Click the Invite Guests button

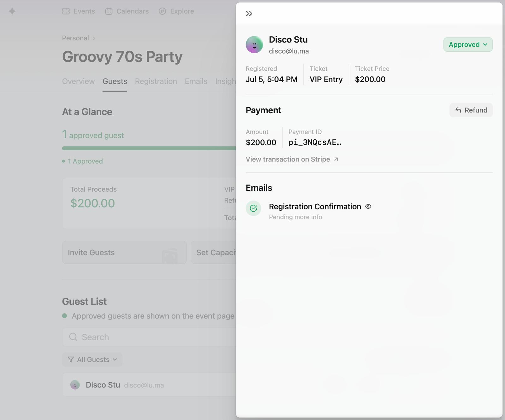click(x=124, y=253)
